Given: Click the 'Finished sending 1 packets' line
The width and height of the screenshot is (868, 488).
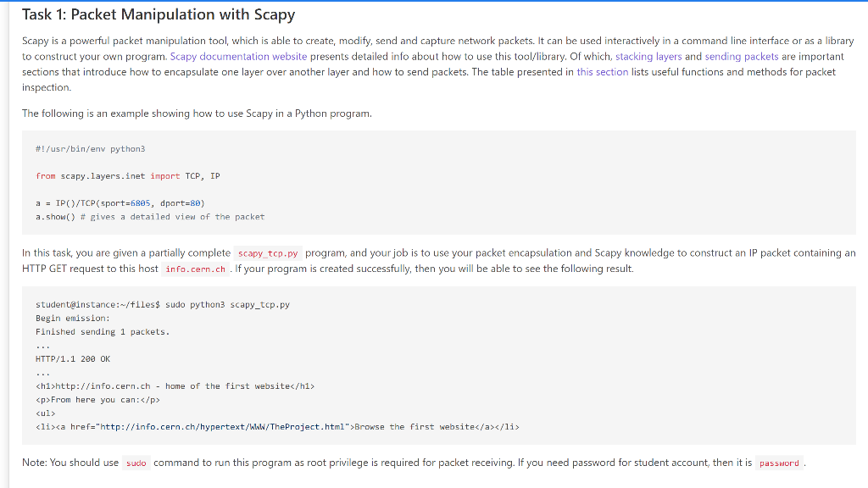Looking at the screenshot, I should (103, 332).
